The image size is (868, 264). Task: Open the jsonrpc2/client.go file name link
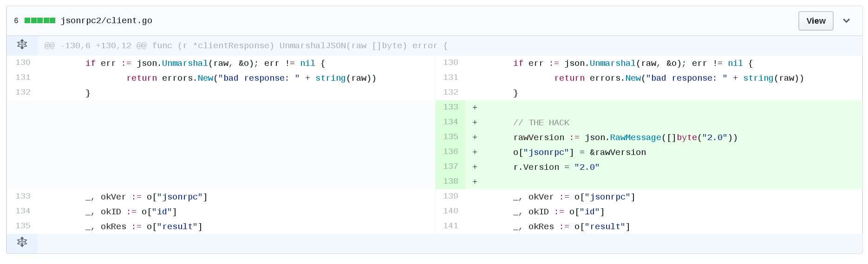tap(106, 20)
